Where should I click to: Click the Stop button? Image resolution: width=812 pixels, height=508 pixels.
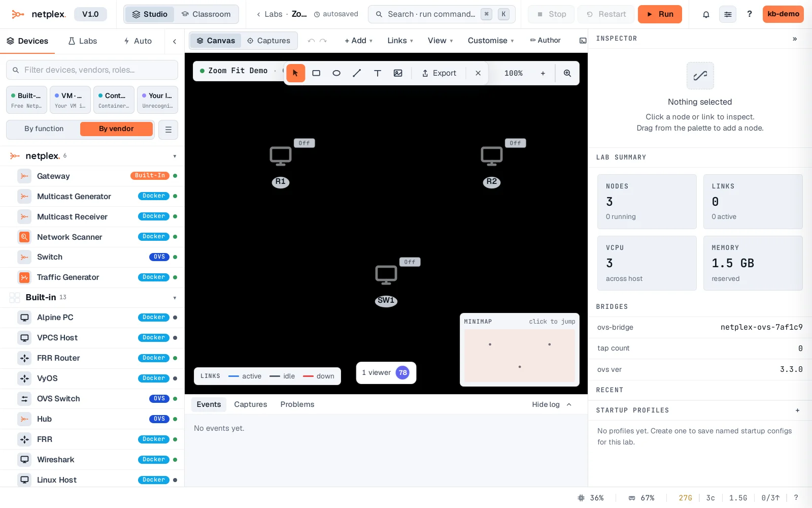[551, 14]
